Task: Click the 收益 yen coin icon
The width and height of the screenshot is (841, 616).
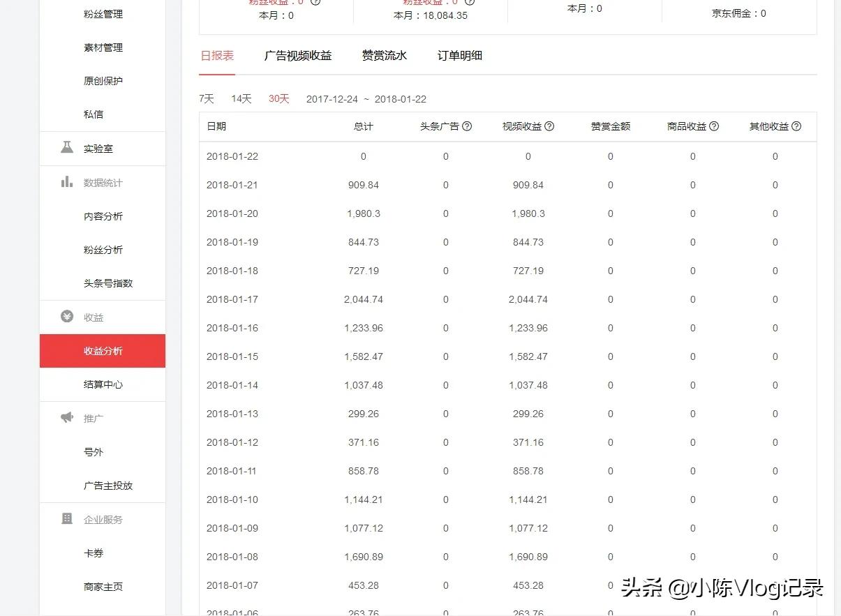Action: pyautogui.click(x=67, y=317)
